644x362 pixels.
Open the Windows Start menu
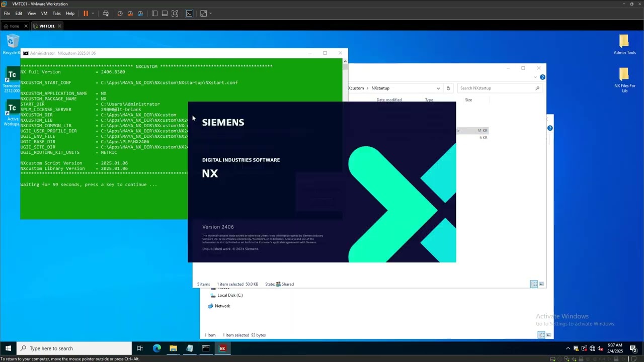coord(8,348)
